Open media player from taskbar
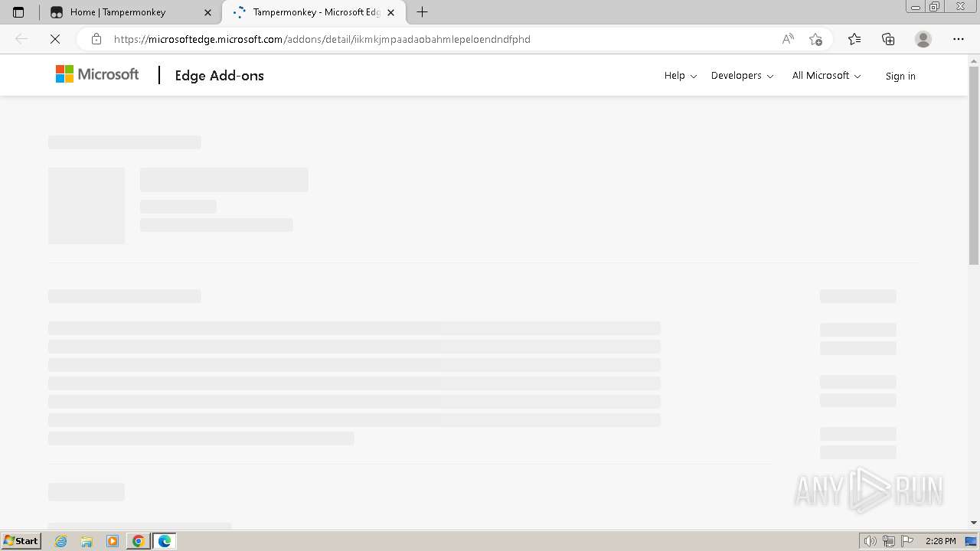Screen dimensions: 980x551 (x=113, y=541)
